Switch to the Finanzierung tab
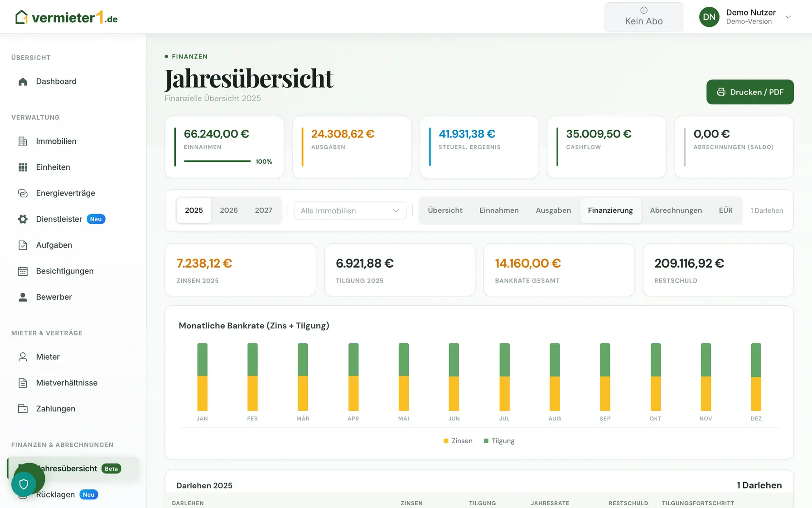The width and height of the screenshot is (812, 508). (610, 210)
